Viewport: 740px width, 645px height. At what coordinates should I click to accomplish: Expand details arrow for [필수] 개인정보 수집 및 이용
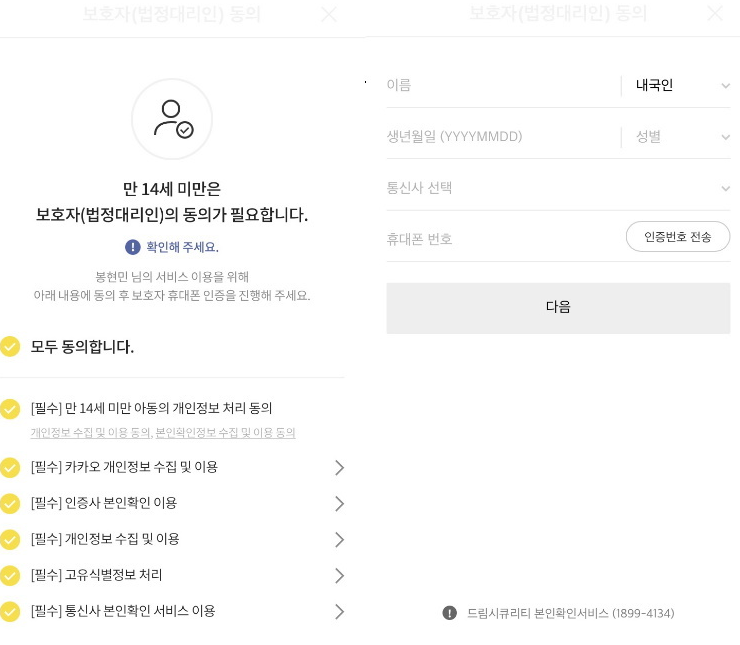point(339,539)
